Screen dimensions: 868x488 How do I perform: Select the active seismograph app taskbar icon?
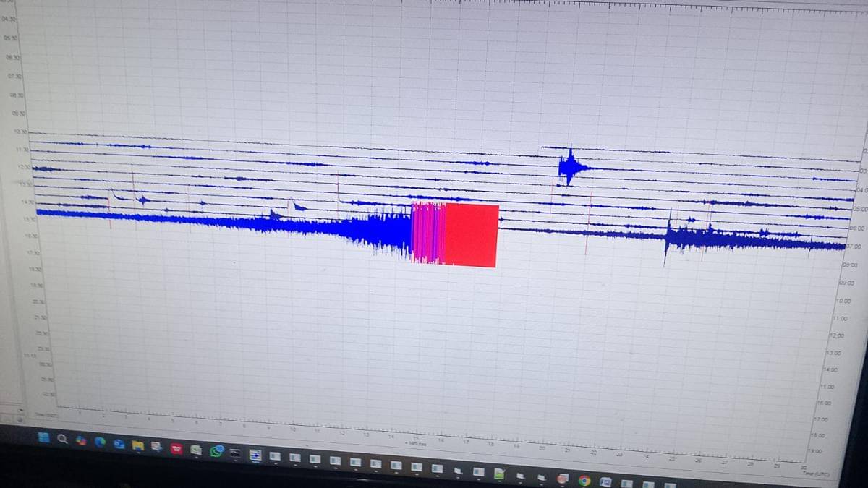[255, 455]
